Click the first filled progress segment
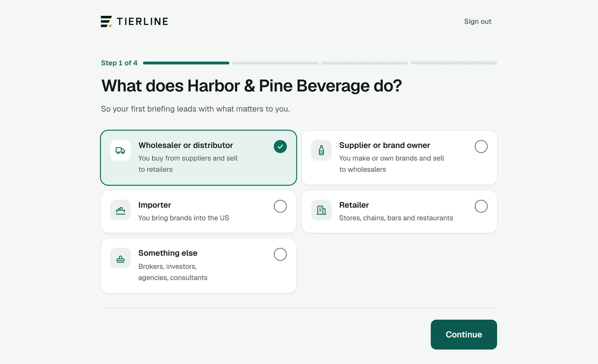The image size is (598, 364). coord(186,63)
